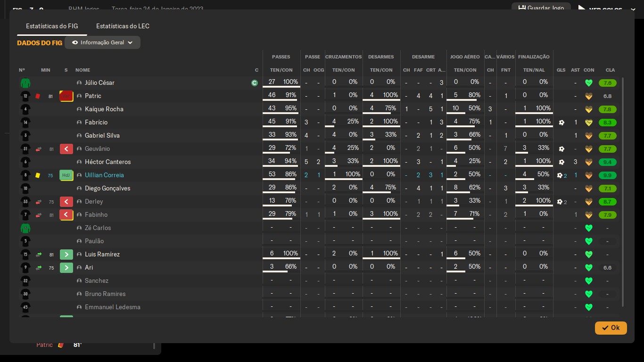Screen dimensions: 644x362
Task: Click Uillian Correia rating 9.9
Action: (x=607, y=175)
